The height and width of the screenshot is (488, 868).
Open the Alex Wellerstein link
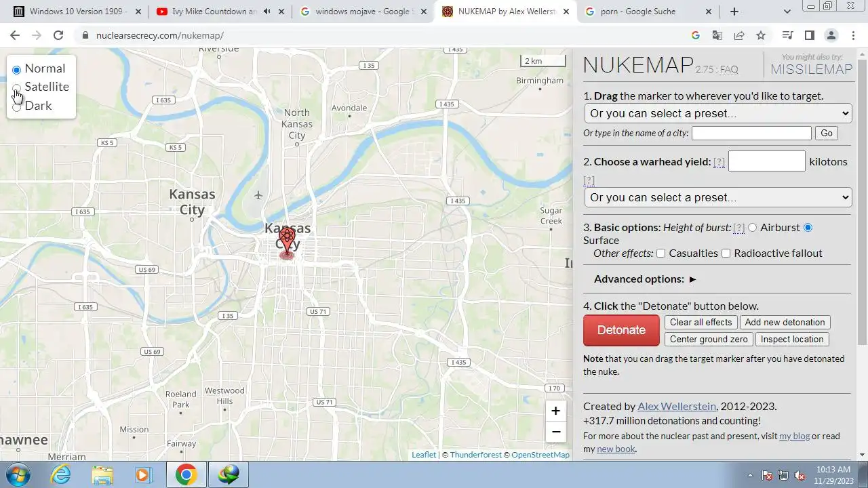pos(677,407)
